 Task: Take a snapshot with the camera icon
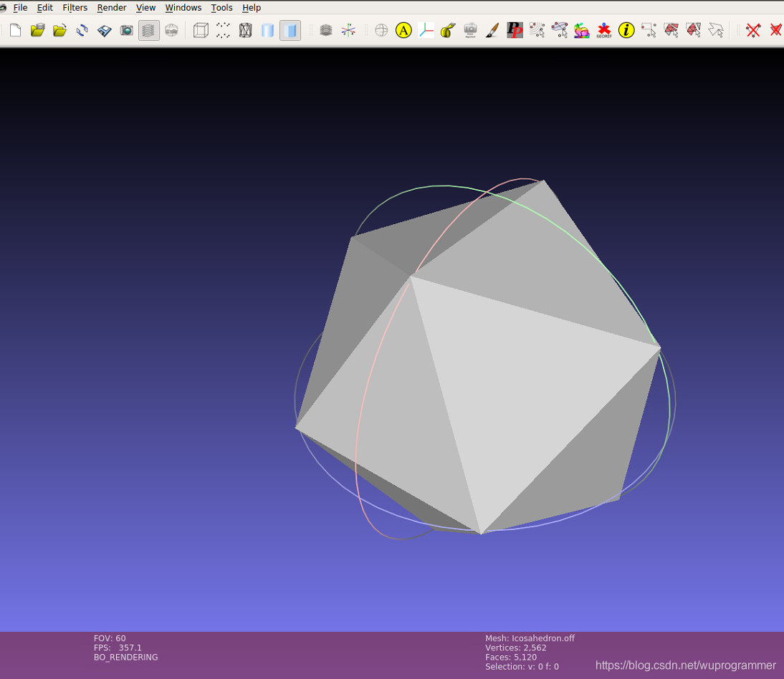[x=127, y=31]
